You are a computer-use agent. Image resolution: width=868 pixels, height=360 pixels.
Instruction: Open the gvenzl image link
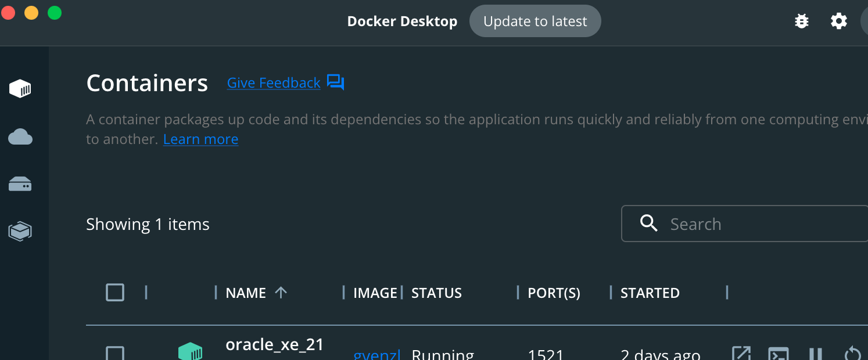click(377, 354)
